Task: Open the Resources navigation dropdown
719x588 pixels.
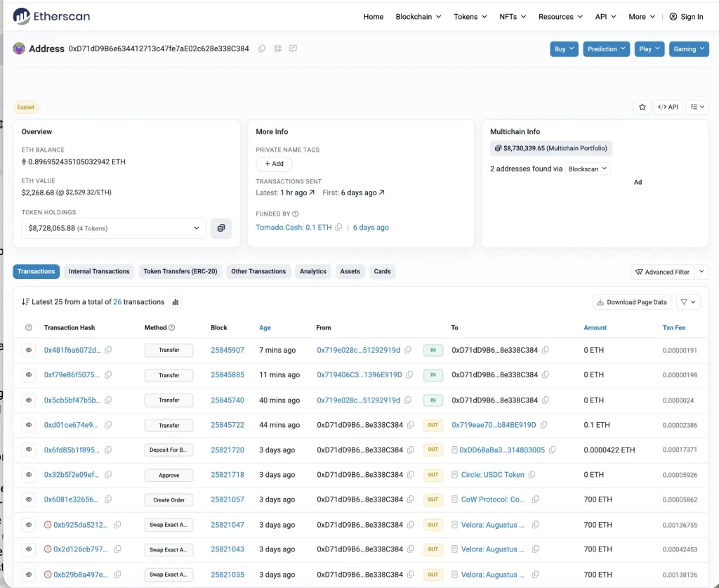Action: tap(560, 17)
